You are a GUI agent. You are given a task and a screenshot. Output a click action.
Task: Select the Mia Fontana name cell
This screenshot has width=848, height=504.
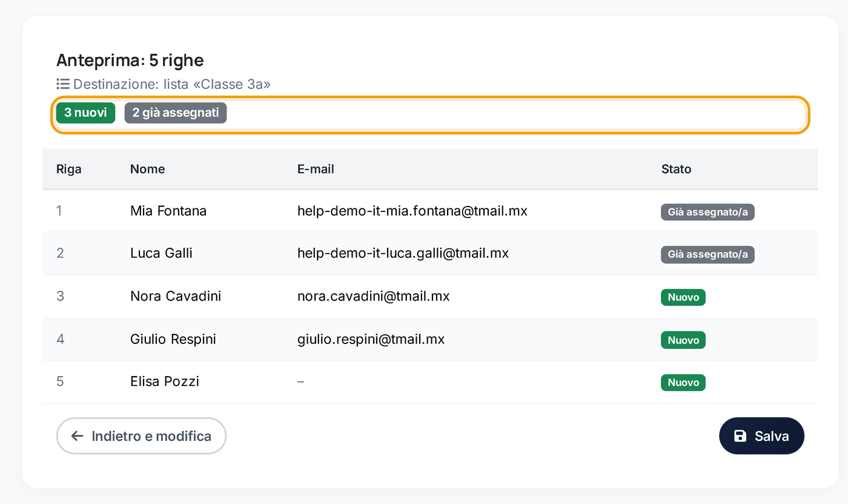click(168, 211)
